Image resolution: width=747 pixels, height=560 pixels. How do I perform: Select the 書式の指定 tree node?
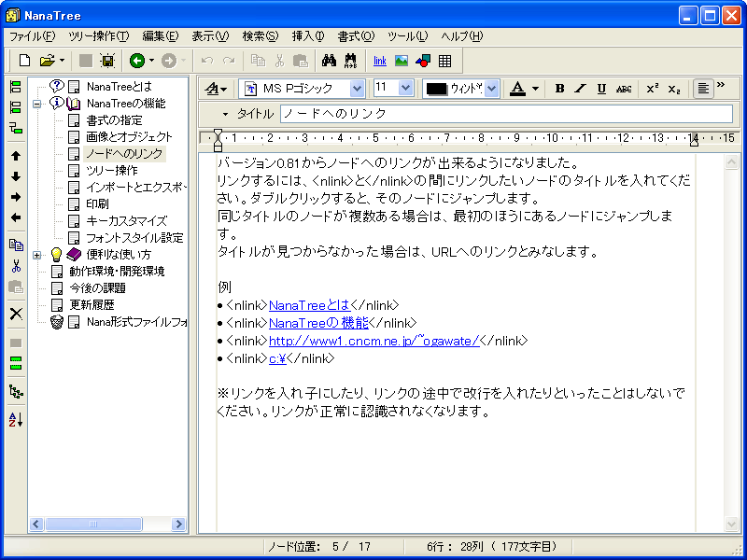(x=114, y=120)
